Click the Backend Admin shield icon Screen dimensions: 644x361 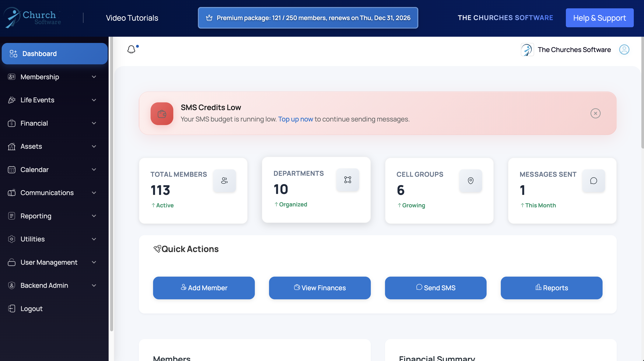click(x=12, y=285)
